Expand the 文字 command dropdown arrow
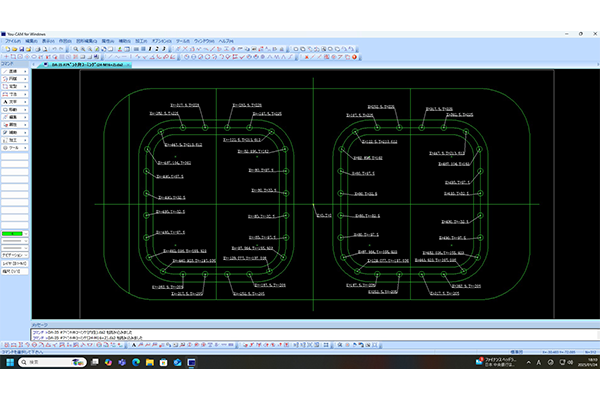Screen dimensions: 600x400 (25, 102)
